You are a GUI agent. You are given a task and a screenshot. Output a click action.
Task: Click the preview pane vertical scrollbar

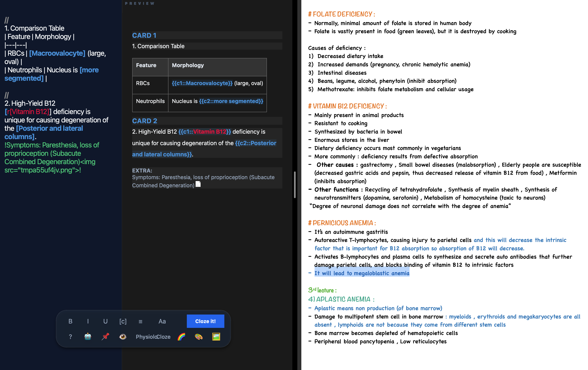(295, 185)
